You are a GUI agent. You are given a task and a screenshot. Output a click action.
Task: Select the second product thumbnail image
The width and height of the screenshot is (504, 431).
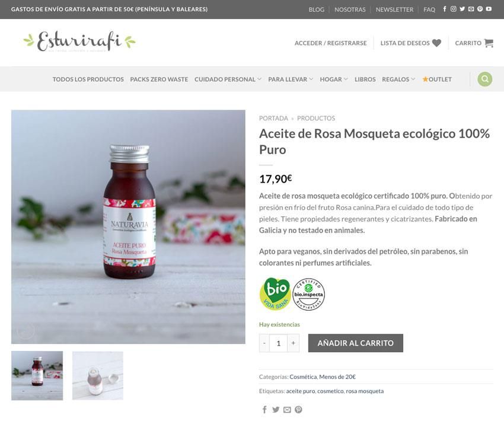tap(98, 375)
